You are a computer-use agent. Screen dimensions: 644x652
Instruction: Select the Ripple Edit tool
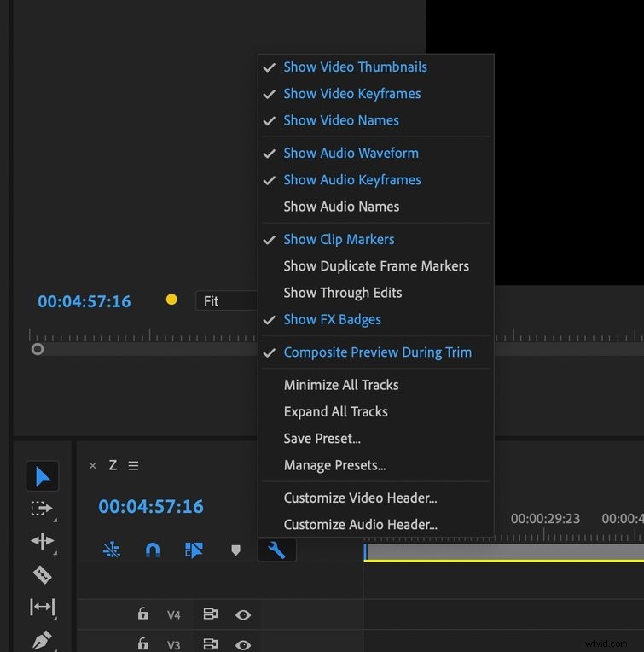tap(43, 541)
